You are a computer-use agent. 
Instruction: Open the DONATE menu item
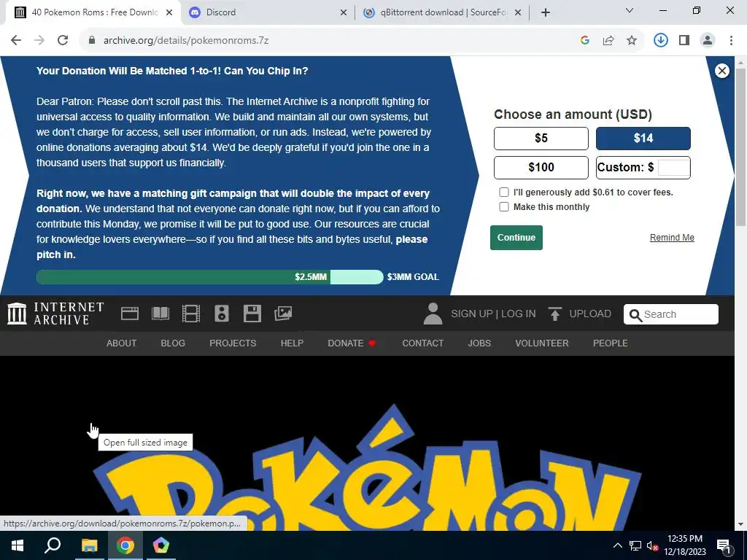pos(352,343)
